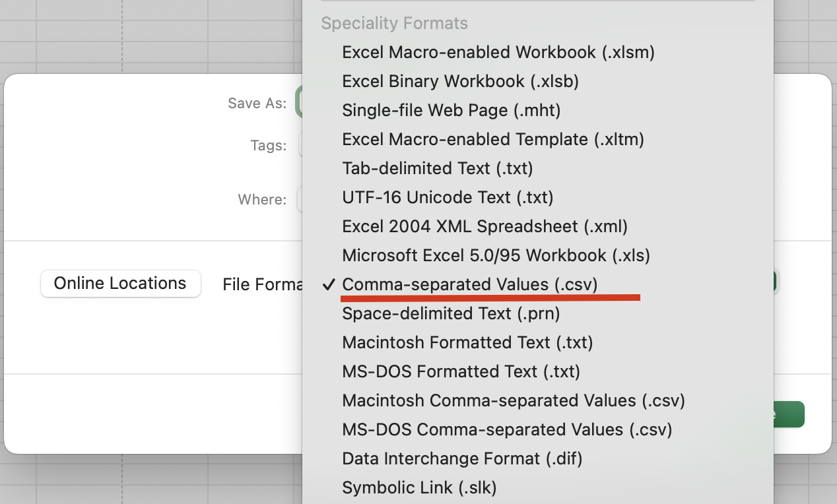
Task: Choose the checked Comma-separated Values (.csv) option
Action: tap(469, 284)
